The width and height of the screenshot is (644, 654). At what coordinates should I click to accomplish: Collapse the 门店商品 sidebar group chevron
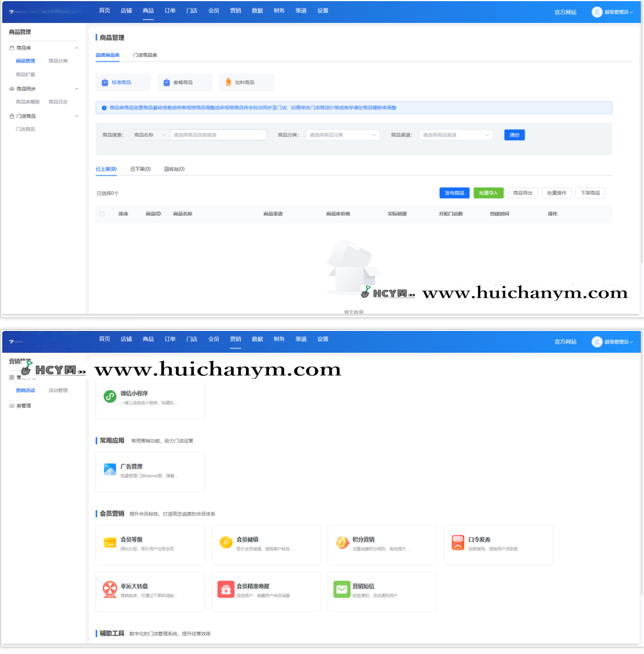tap(77, 116)
